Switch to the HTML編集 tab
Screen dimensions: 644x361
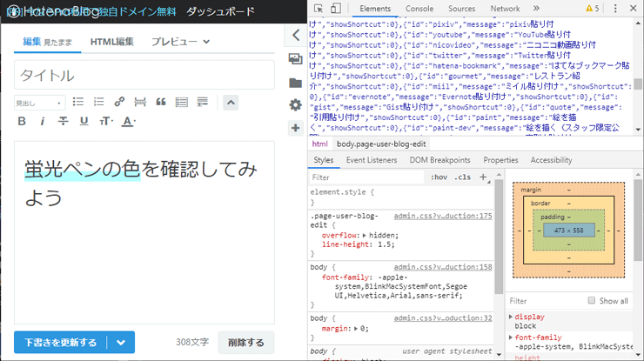coord(111,42)
